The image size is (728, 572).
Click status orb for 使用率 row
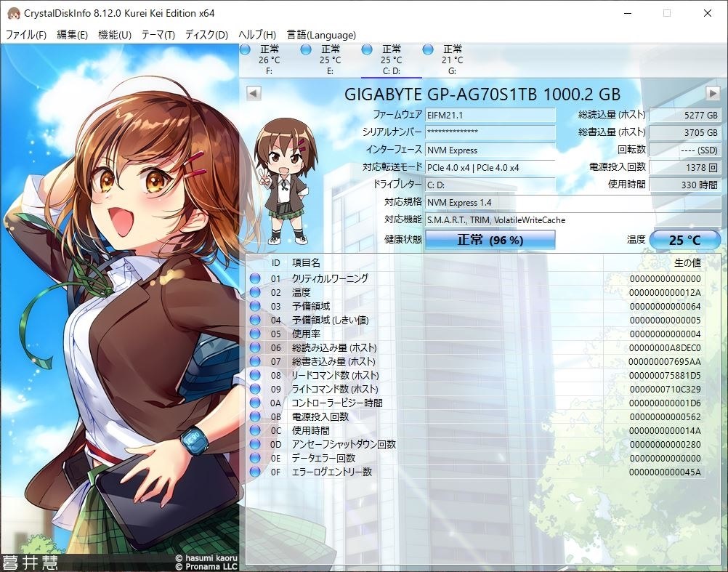tap(255, 334)
